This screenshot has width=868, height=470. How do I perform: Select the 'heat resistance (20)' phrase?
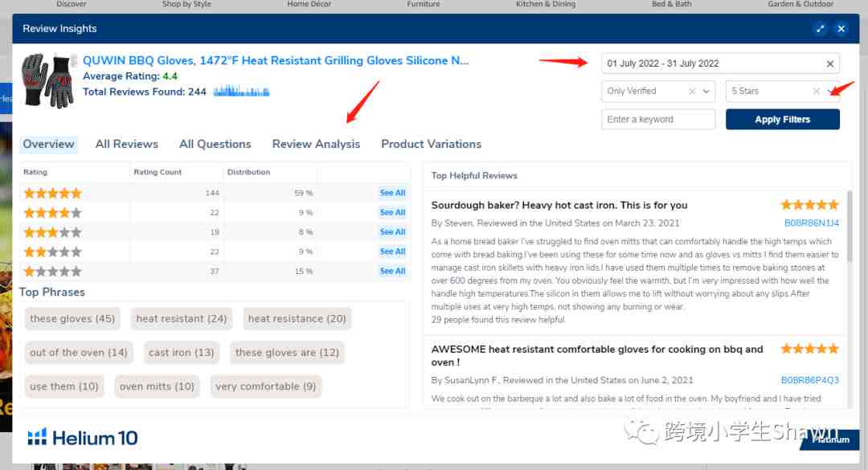click(297, 319)
